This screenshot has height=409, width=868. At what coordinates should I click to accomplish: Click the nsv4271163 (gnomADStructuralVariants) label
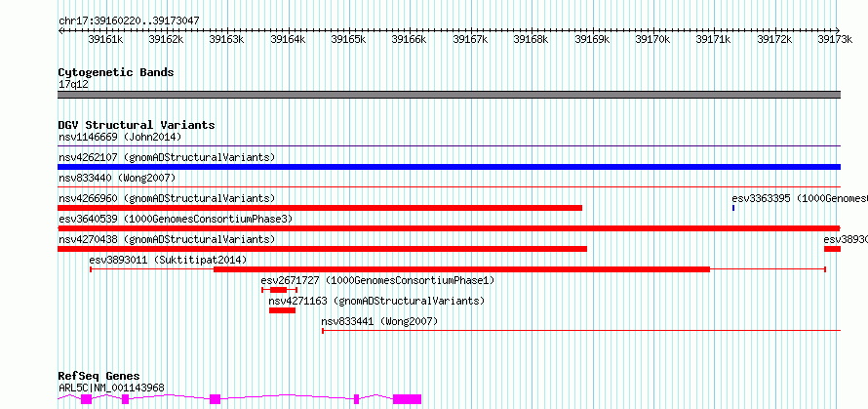pos(376,301)
